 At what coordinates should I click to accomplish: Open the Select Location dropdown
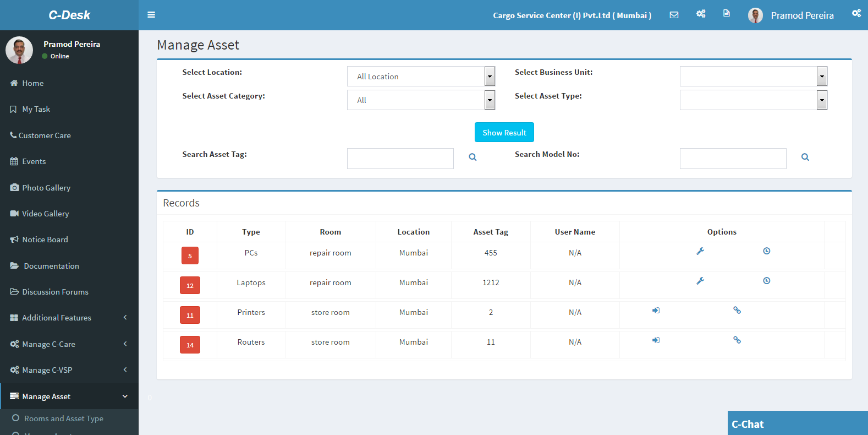[421, 76]
